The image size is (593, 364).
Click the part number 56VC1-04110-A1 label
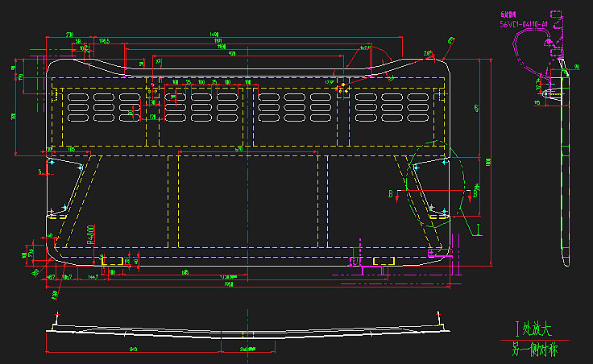524,24
